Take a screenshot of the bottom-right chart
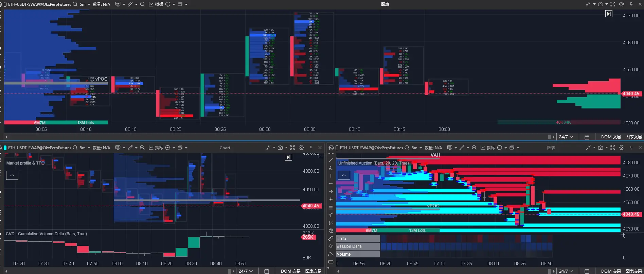 tap(601, 148)
